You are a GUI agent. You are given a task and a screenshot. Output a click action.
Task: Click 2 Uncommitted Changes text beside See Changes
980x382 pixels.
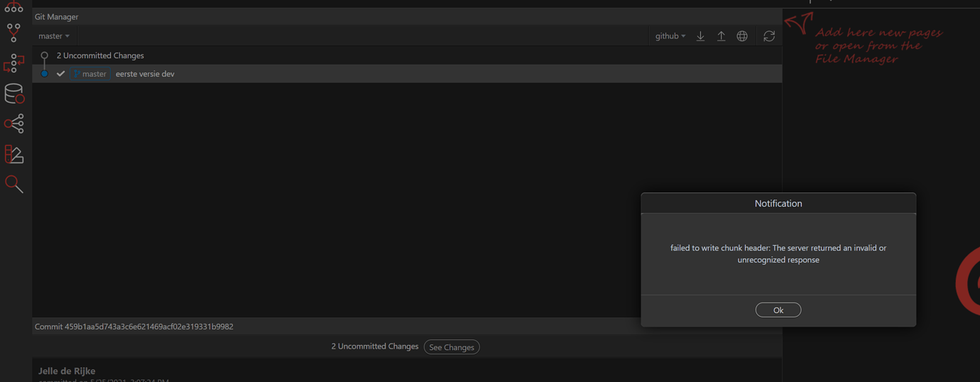(x=375, y=346)
